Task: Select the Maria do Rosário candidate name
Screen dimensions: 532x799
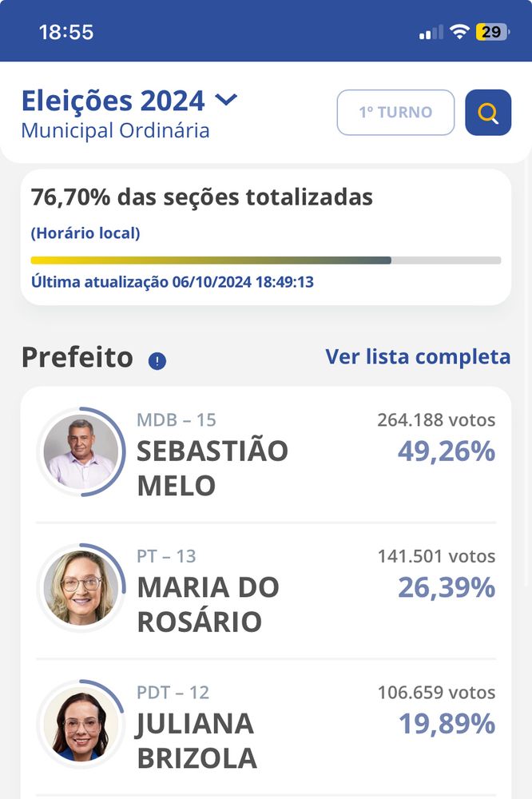Action: (208, 604)
